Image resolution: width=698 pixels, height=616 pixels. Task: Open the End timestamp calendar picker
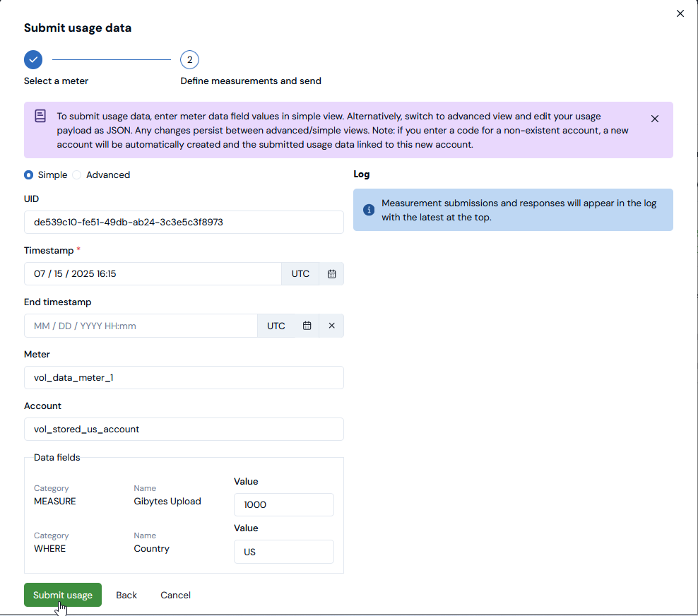click(307, 326)
